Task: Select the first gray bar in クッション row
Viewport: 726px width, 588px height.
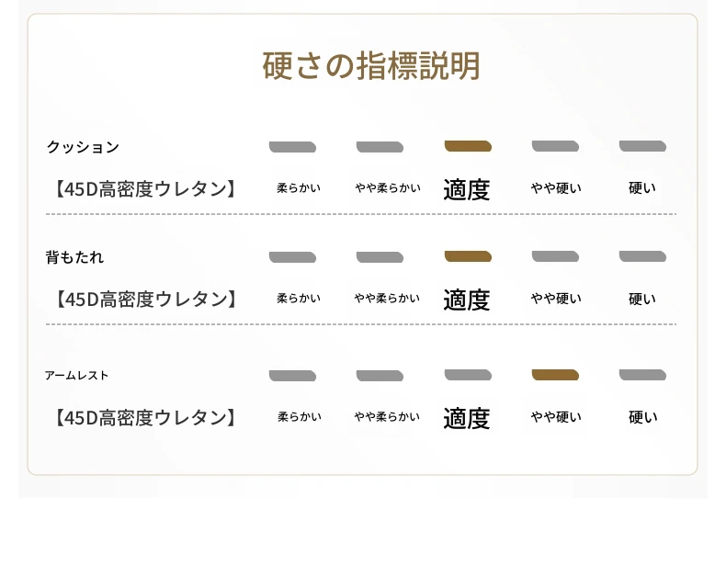Action: click(x=292, y=146)
